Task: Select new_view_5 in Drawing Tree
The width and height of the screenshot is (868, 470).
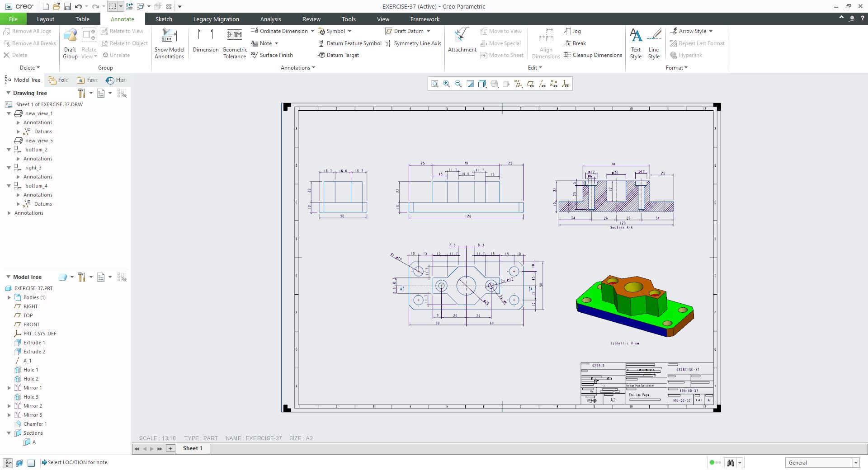Action: tap(33, 141)
